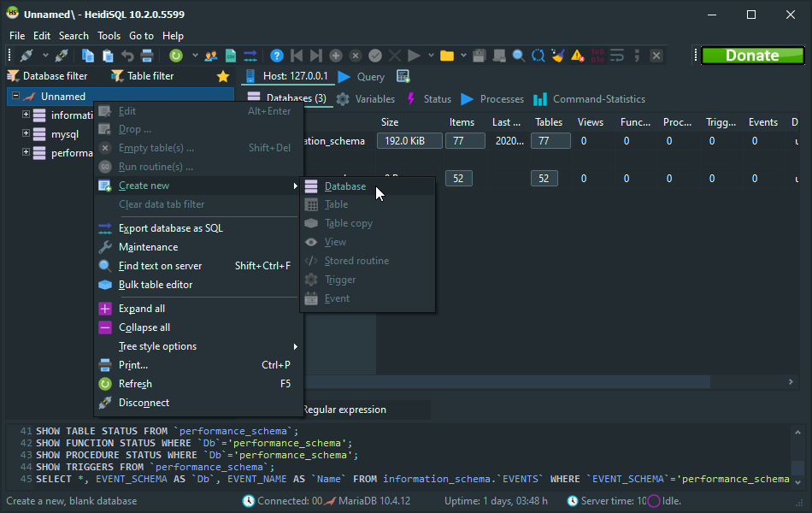Image resolution: width=812 pixels, height=513 pixels.
Task: Open the dropdown arrow beside the connect icon
Action: [x=45, y=56]
